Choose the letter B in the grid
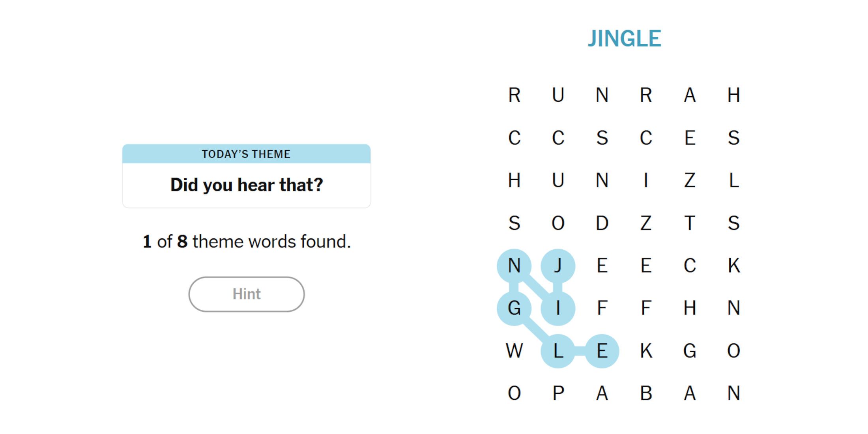 [646, 393]
